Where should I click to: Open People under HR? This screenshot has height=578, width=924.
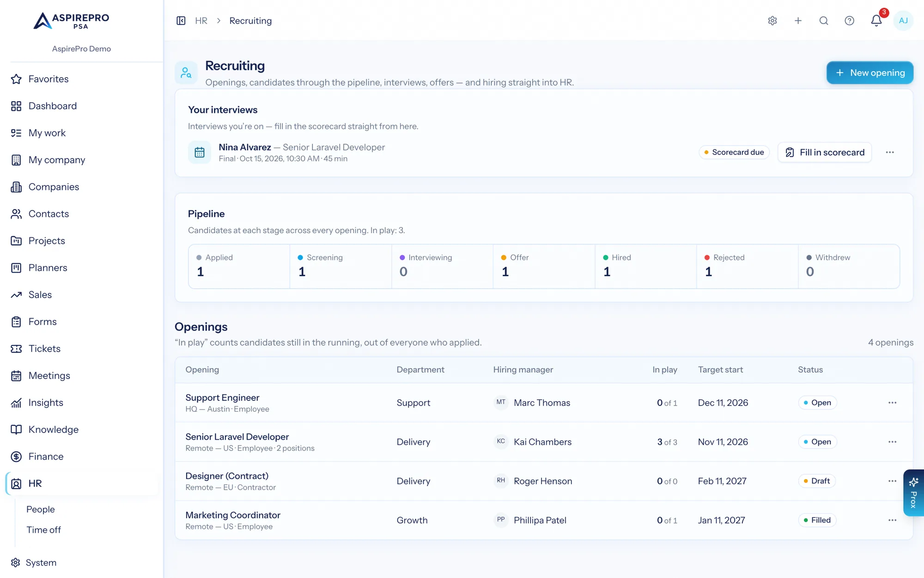[41, 509]
